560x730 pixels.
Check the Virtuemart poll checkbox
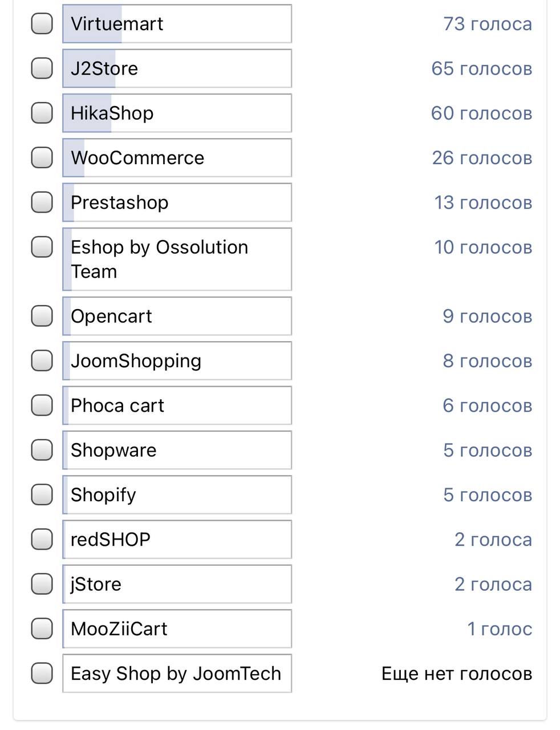click(42, 23)
